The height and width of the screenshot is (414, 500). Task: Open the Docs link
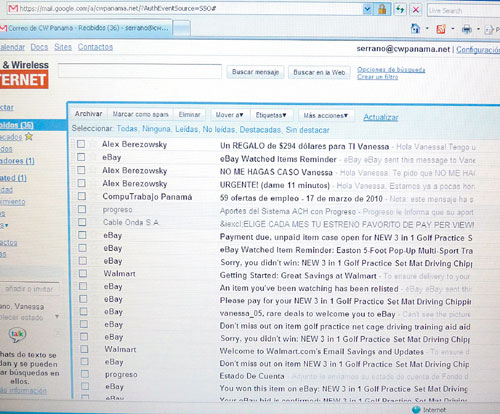tap(39, 47)
